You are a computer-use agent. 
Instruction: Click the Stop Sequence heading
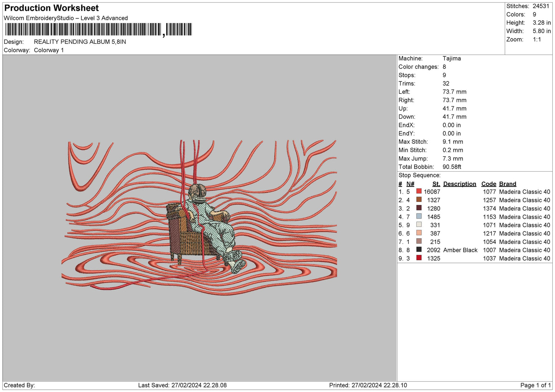(419, 175)
